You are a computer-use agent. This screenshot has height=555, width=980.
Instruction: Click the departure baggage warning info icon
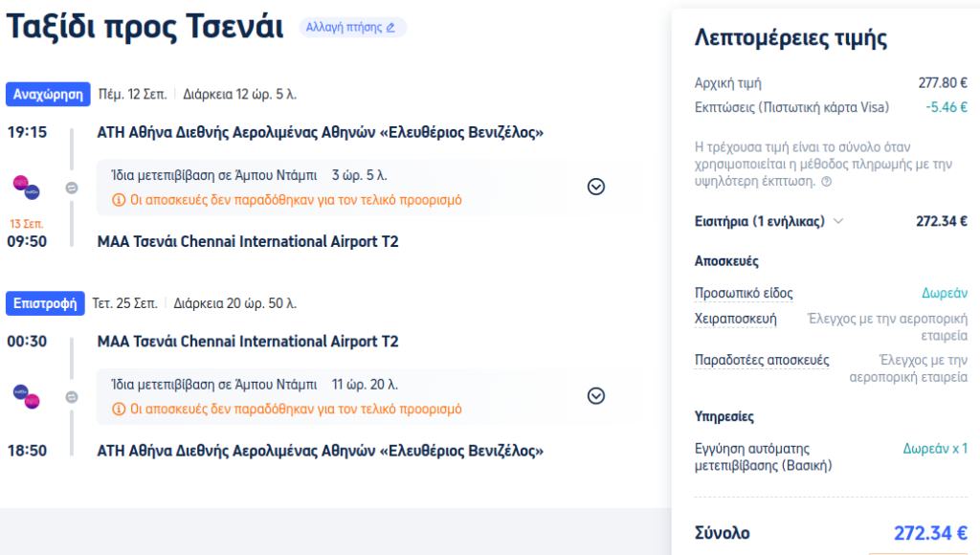119,200
